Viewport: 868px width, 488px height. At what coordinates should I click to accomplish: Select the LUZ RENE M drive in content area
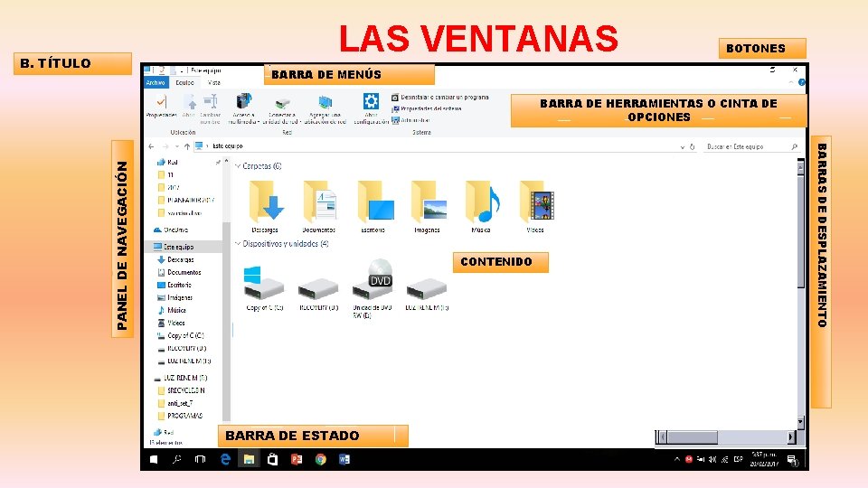pyautogui.click(x=427, y=293)
